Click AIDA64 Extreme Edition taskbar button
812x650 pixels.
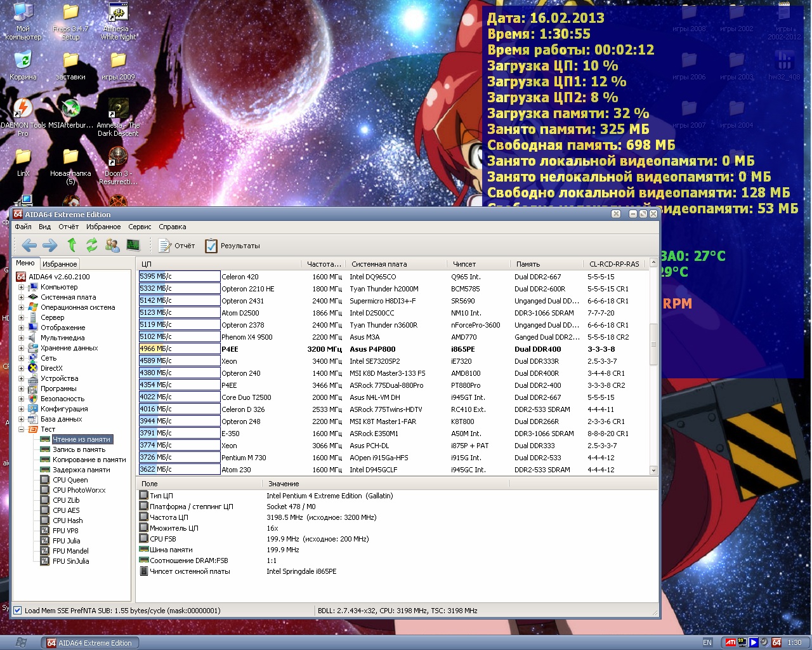(89, 643)
